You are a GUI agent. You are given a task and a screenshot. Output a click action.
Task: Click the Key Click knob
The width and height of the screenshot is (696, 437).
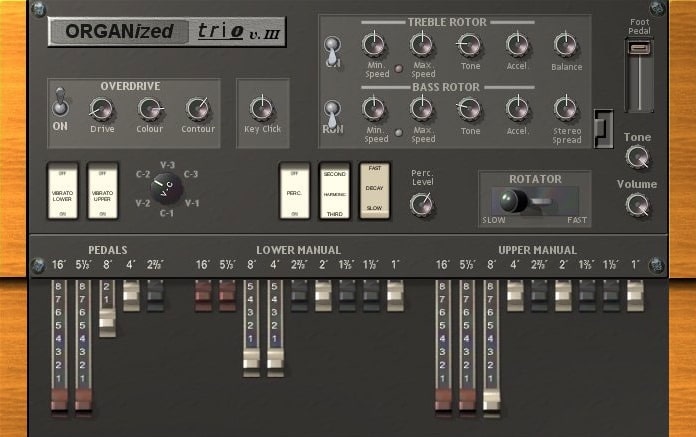coord(262,108)
